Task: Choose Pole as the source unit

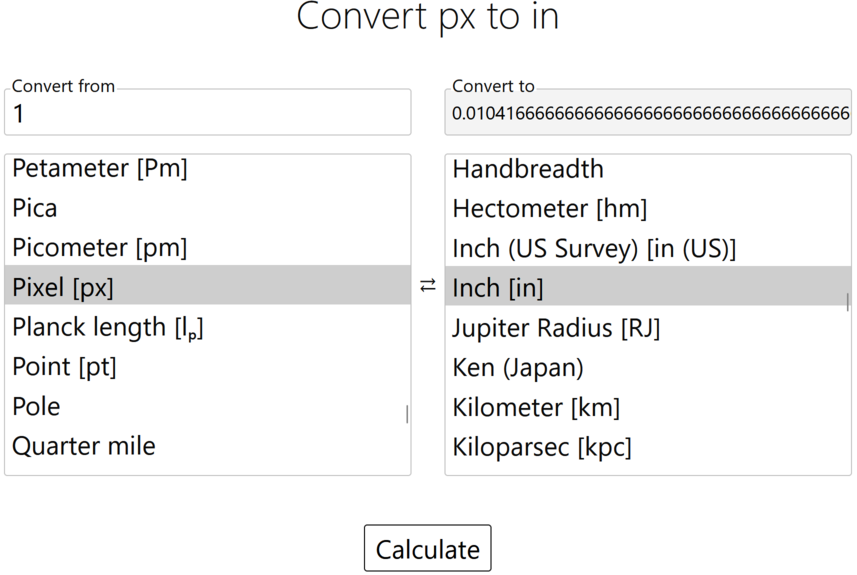Action: pos(36,406)
